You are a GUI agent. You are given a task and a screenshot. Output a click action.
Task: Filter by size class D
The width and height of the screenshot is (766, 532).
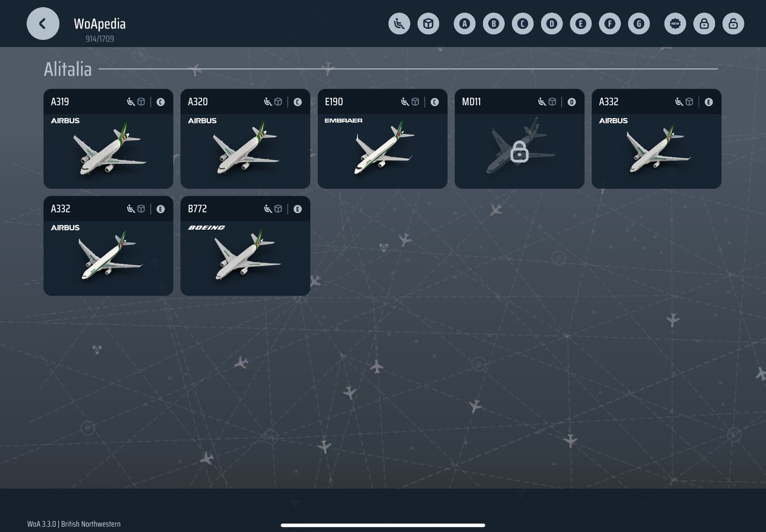(552, 24)
